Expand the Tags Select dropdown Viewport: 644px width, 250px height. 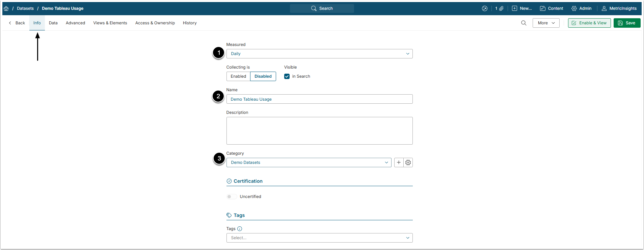pos(319,238)
